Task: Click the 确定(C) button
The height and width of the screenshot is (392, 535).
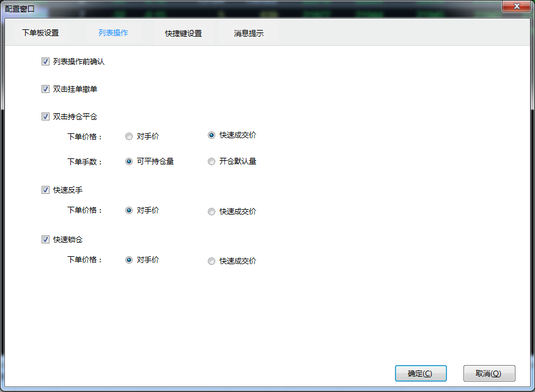Action: click(421, 374)
